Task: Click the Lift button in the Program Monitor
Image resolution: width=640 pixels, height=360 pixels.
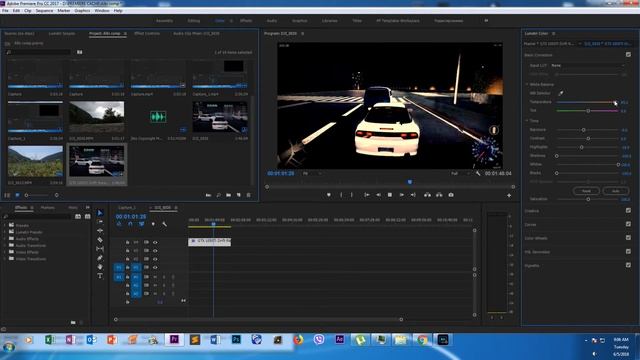Action: (427, 195)
